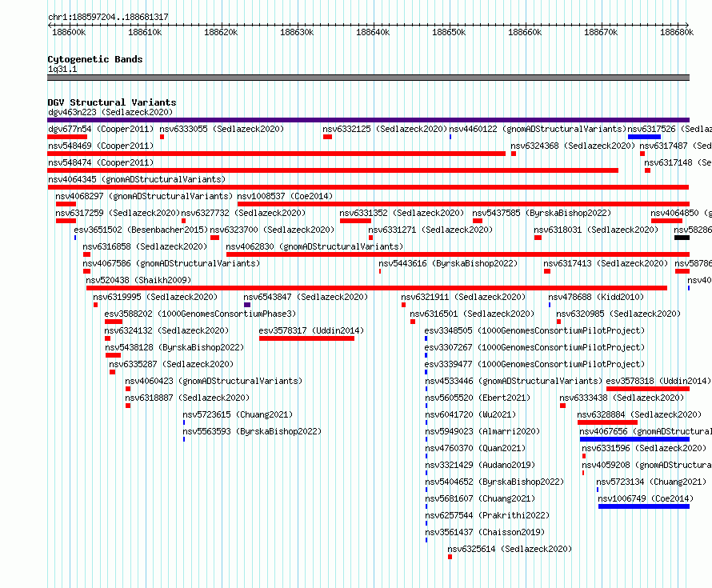Click nsv6321911 (Sedlazeck2020) label
This screenshot has height=588, width=712.
pos(463,297)
